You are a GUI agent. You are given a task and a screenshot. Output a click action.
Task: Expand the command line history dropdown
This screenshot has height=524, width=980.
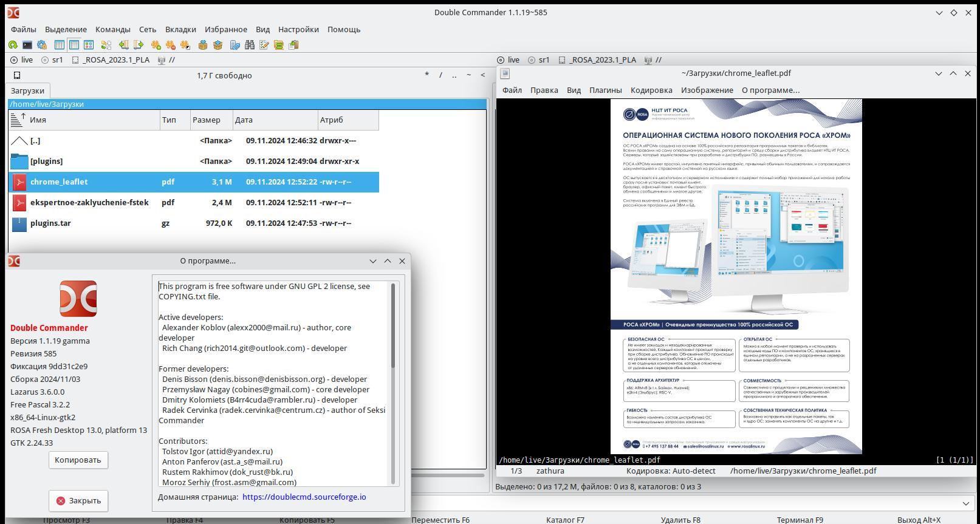tap(965, 503)
